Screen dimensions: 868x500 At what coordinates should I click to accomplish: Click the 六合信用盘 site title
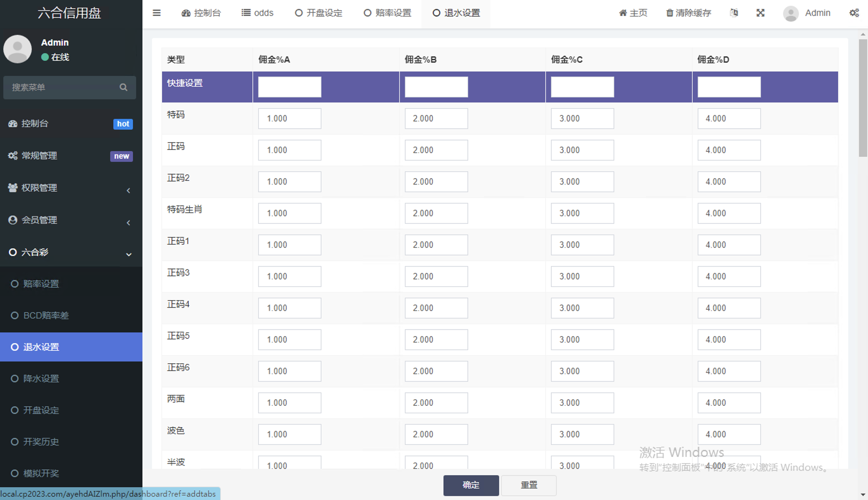[69, 13]
